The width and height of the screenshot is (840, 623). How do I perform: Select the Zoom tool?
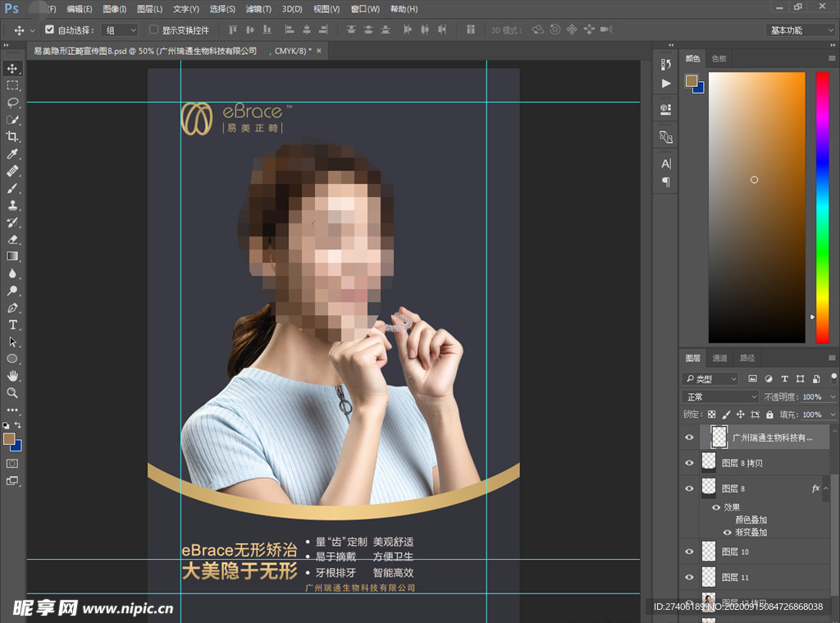point(12,393)
